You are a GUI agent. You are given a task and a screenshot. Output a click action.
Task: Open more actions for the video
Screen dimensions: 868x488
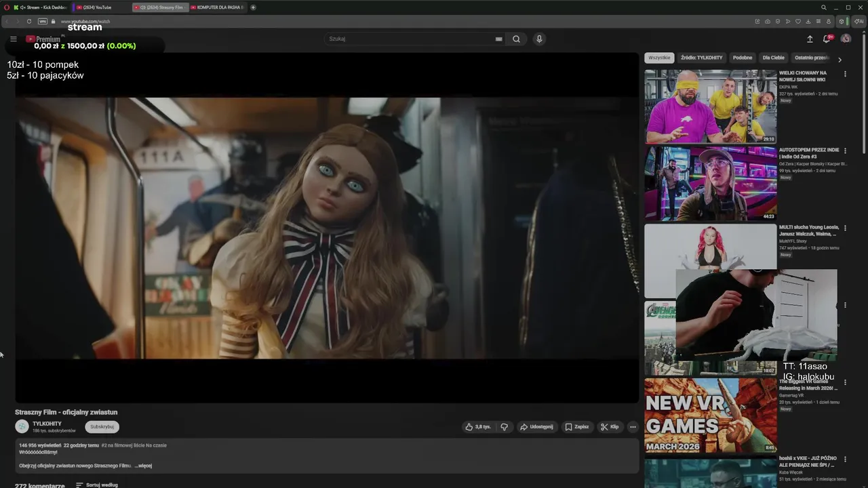[633, 427]
